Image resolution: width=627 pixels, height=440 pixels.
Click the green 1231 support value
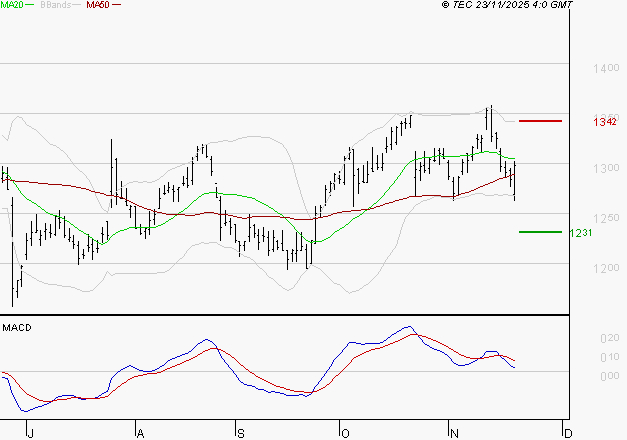(581, 233)
